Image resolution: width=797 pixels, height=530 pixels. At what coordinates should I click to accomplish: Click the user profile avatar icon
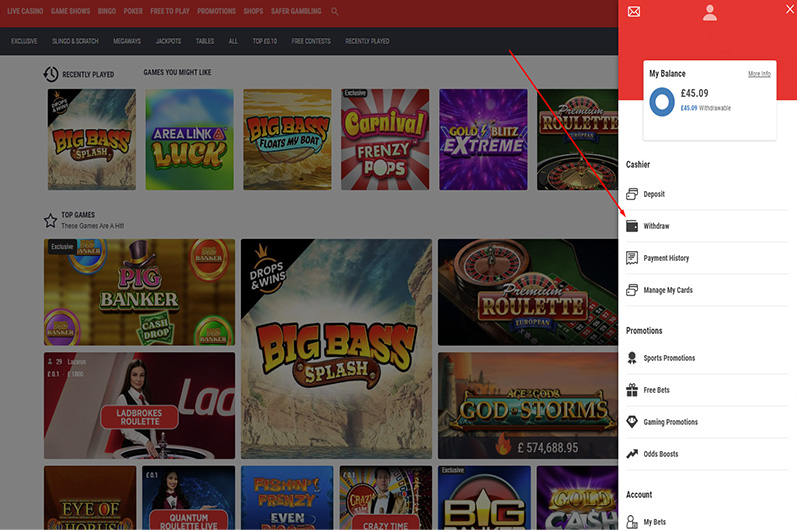coord(710,12)
